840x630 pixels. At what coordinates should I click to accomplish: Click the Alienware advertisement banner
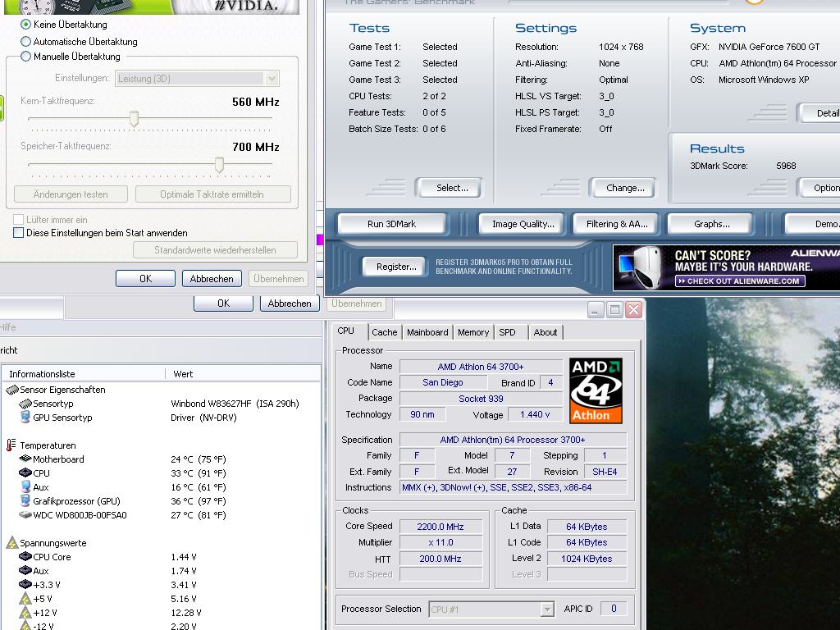point(726,267)
